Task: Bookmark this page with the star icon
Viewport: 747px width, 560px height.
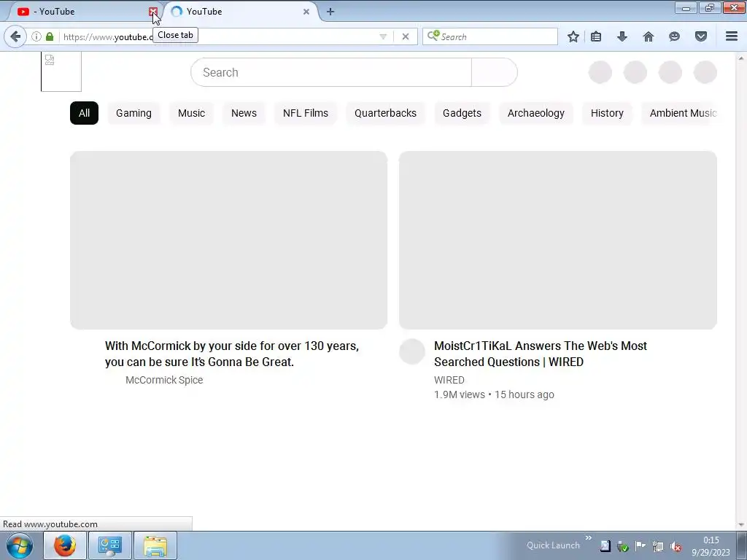Action: [x=573, y=36]
